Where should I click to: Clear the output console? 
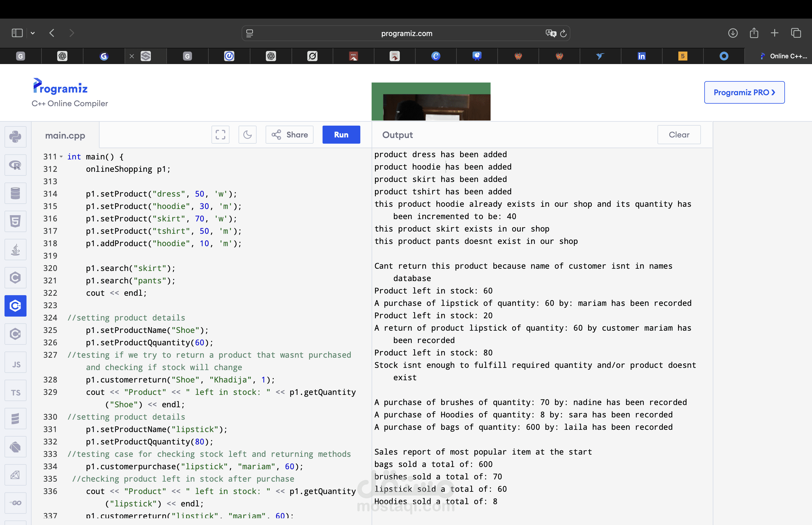coord(679,135)
